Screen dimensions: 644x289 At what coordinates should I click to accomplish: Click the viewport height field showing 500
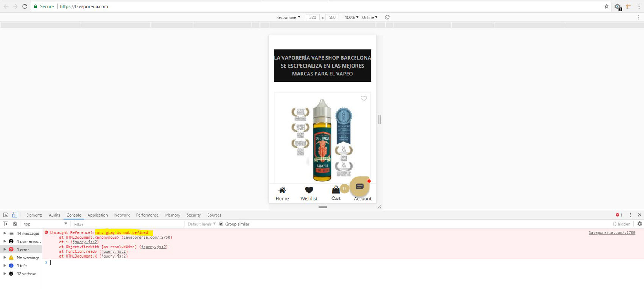point(332,17)
